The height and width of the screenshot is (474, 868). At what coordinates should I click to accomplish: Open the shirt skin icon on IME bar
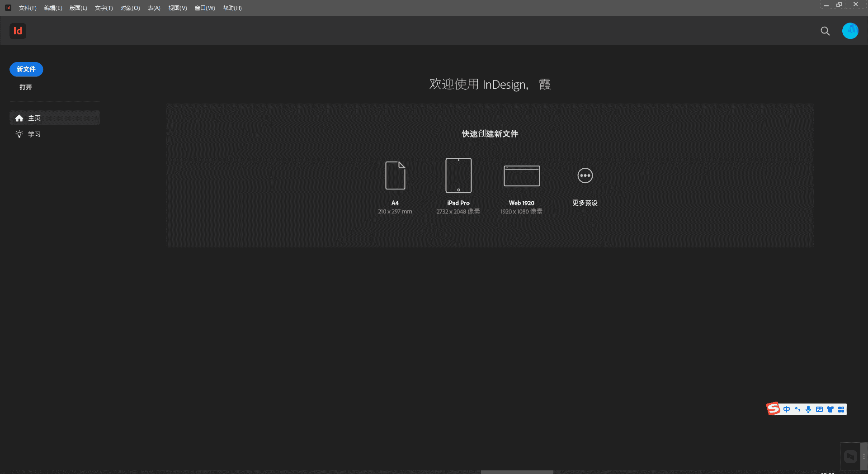coord(830,409)
